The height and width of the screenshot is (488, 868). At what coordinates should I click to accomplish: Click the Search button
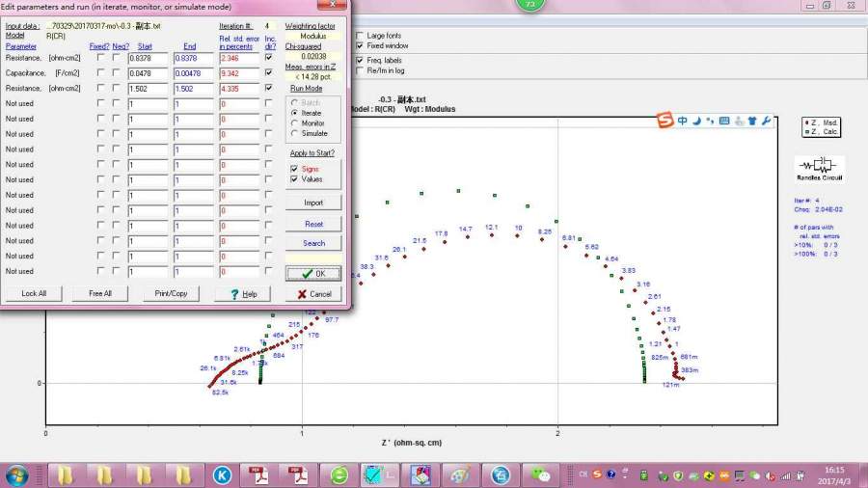[313, 243]
